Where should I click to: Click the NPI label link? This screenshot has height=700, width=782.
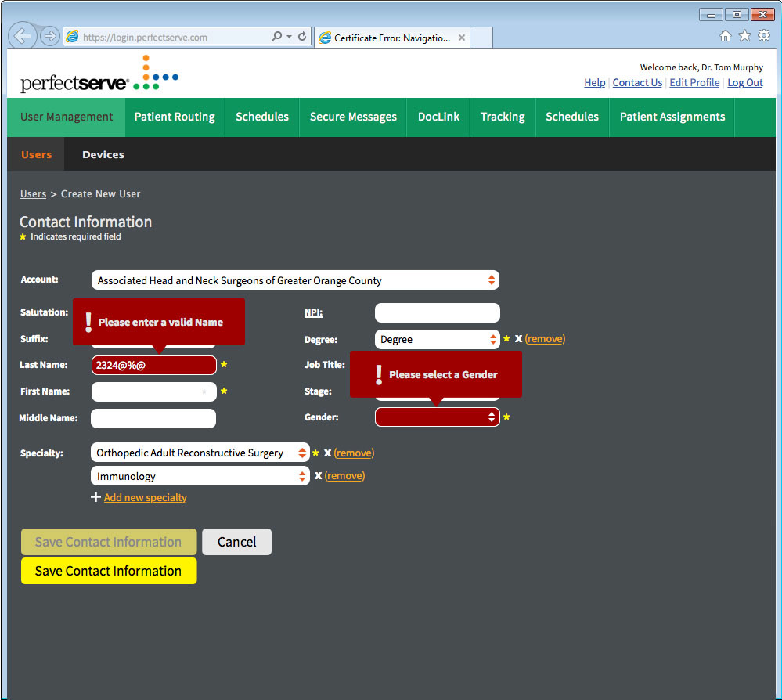(313, 312)
